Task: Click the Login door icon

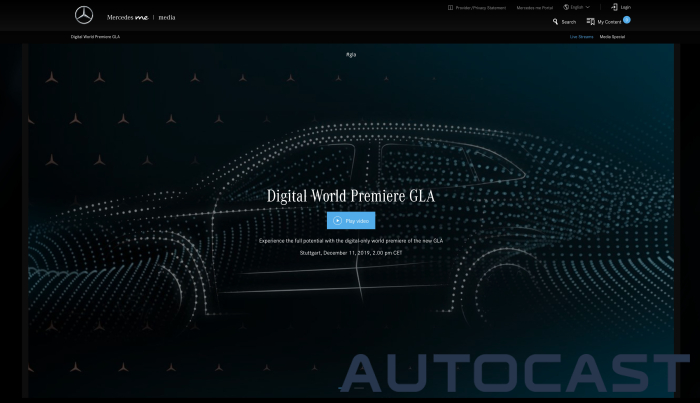Action: 615,7
